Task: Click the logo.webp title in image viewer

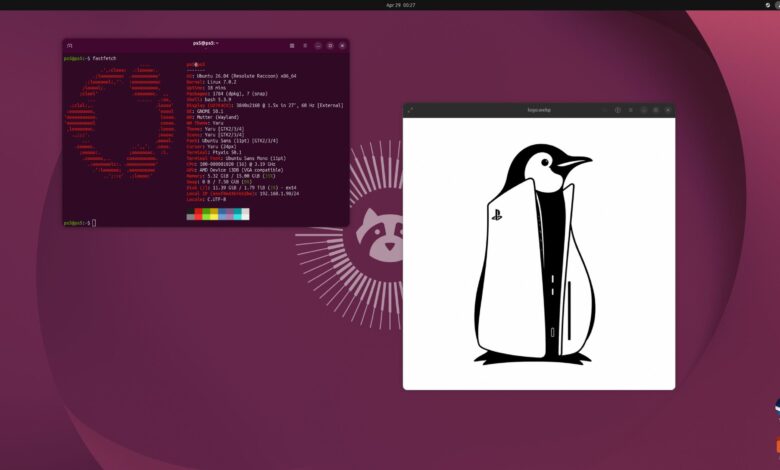Action: tap(539, 110)
